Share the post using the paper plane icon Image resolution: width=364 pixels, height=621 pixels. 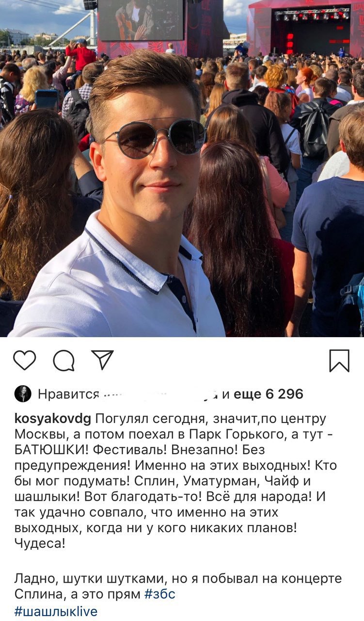(x=102, y=360)
